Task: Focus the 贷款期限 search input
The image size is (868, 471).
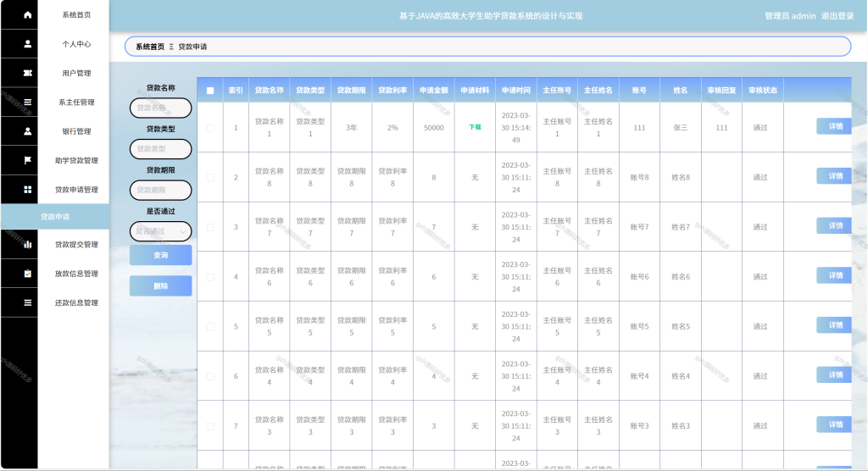Action: [x=160, y=190]
